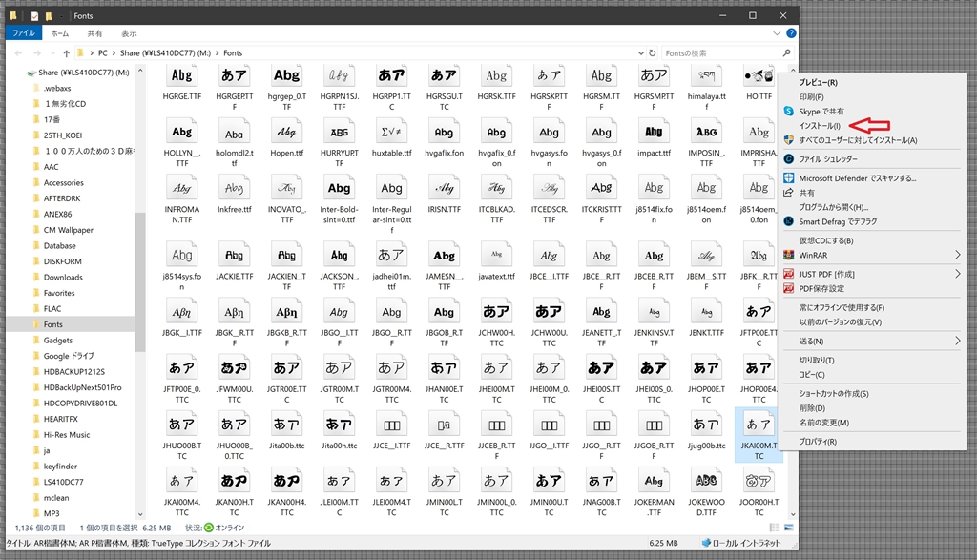Click inside the Fontsの検索 search box
977x560 pixels.
719,53
